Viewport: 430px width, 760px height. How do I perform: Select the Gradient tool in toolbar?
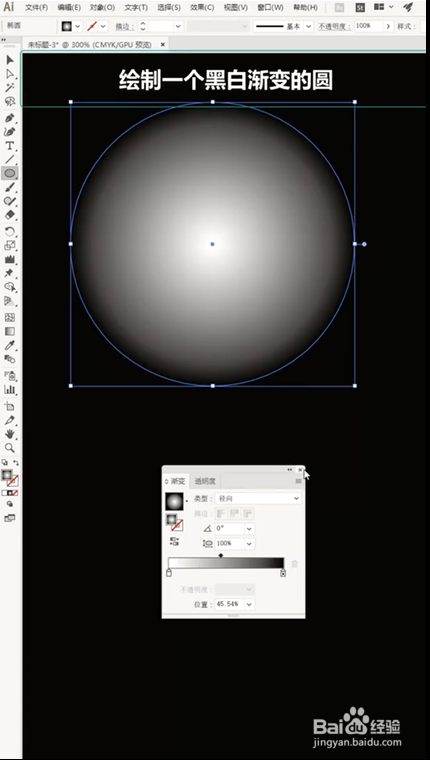click(x=10, y=332)
